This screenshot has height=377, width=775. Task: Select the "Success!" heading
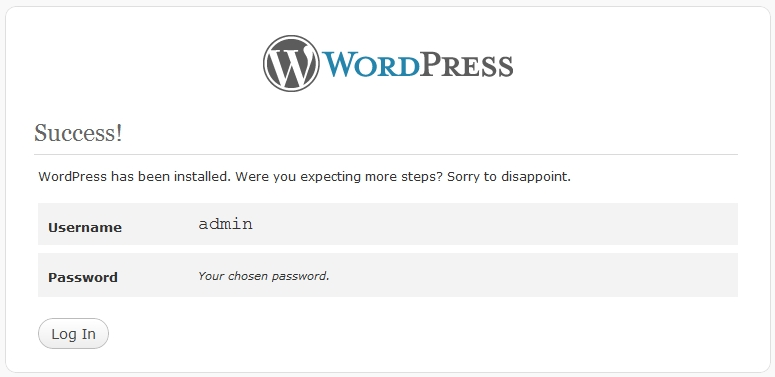tap(78, 133)
